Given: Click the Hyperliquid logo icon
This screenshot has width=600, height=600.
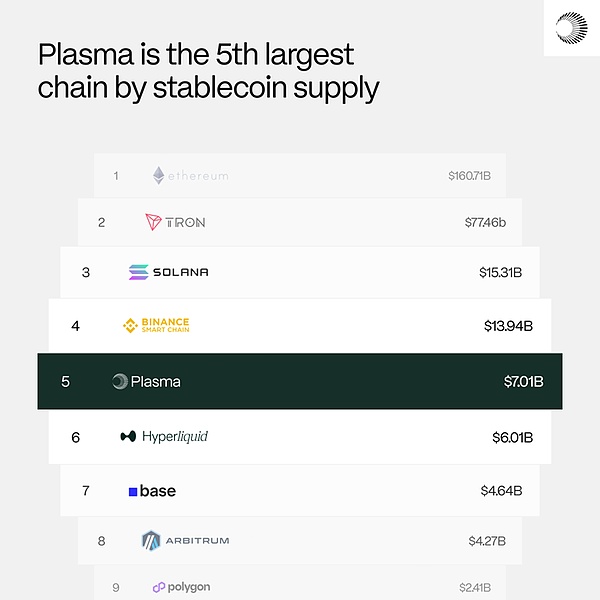Looking at the screenshot, I should pos(128,437).
